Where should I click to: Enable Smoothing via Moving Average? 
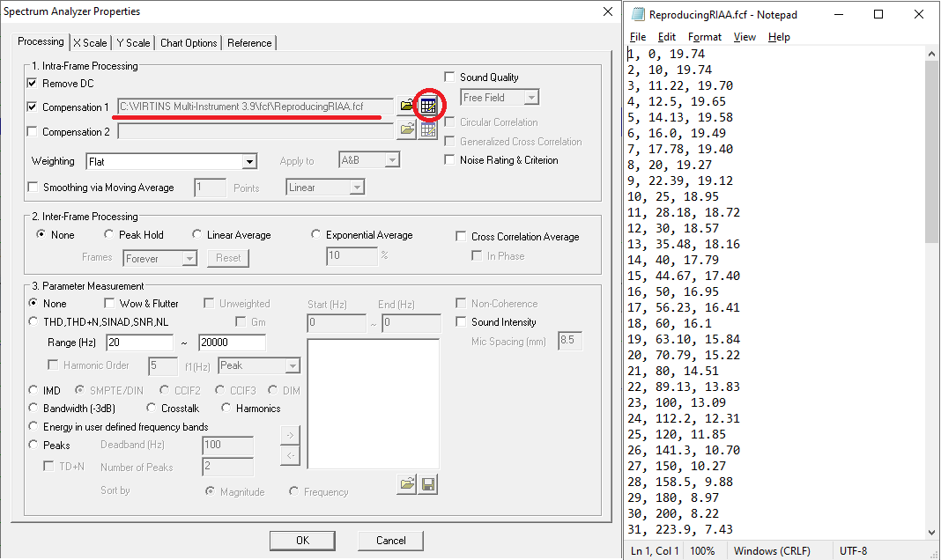click(x=33, y=188)
